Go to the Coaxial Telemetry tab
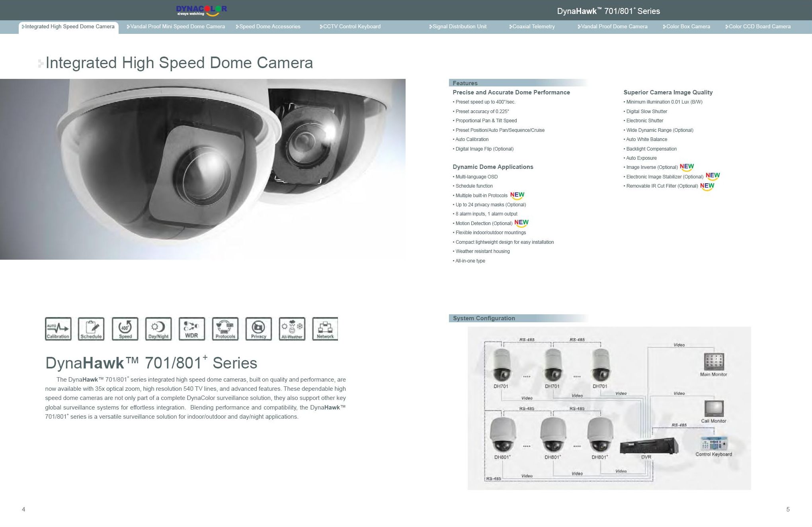This screenshot has width=812, height=527. pos(532,27)
